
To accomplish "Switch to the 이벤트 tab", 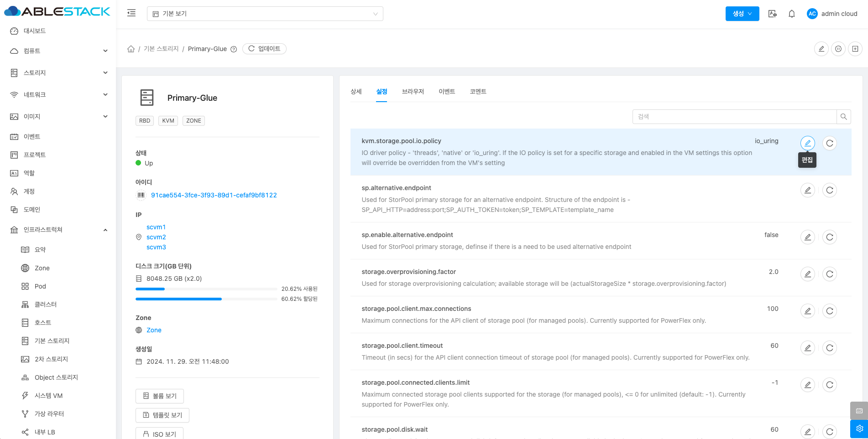I will pyautogui.click(x=446, y=92).
